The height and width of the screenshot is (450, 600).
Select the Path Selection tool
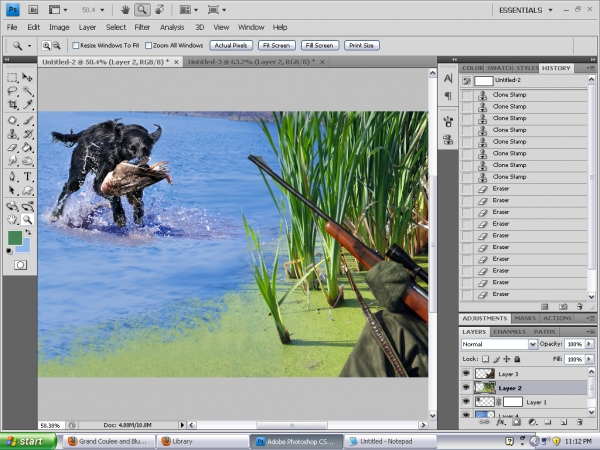pyautogui.click(x=12, y=190)
